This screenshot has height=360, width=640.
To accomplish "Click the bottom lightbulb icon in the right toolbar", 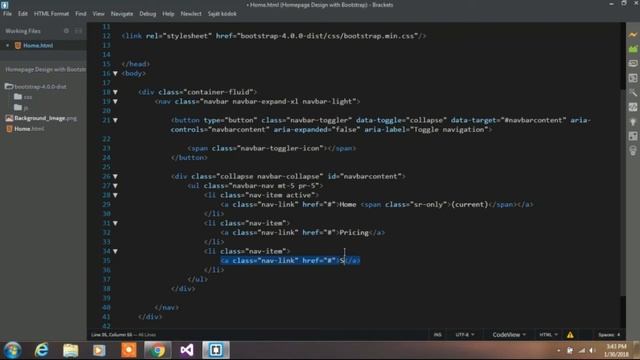I will coord(633,151).
